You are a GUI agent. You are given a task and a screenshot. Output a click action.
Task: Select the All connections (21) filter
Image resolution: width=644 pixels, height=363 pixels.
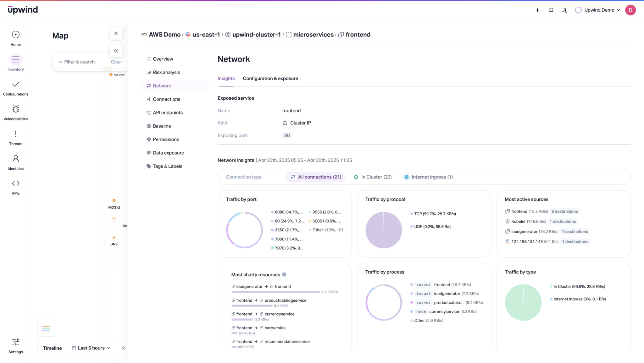[x=315, y=177]
